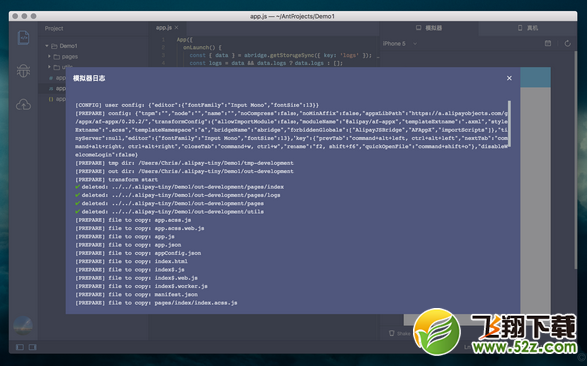Click "file to copy: app.acss.web.js" line
Viewport: 588px width, 366px height.
tap(140, 228)
